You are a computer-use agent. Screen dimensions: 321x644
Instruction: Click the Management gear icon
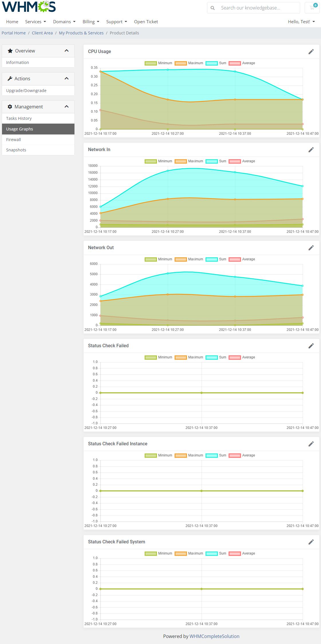click(x=10, y=107)
